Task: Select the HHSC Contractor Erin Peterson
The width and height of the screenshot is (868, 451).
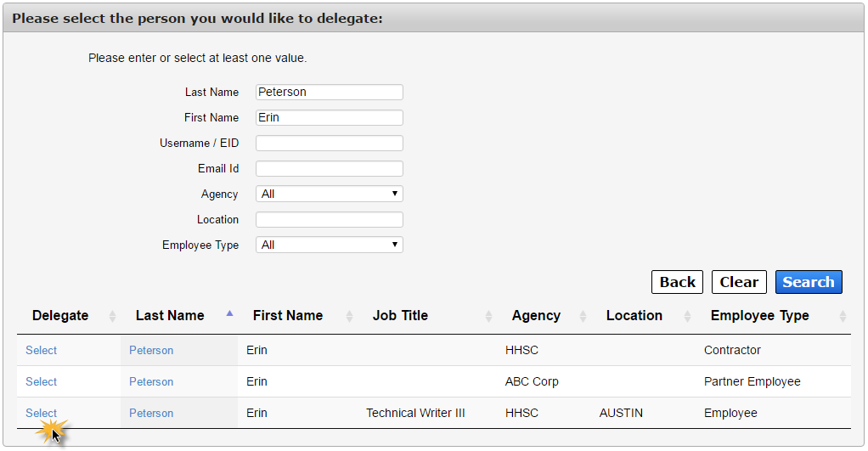Action: coord(41,350)
